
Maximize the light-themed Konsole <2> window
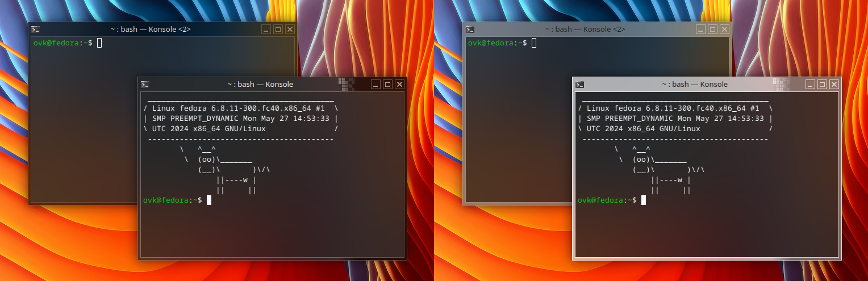tap(712, 29)
